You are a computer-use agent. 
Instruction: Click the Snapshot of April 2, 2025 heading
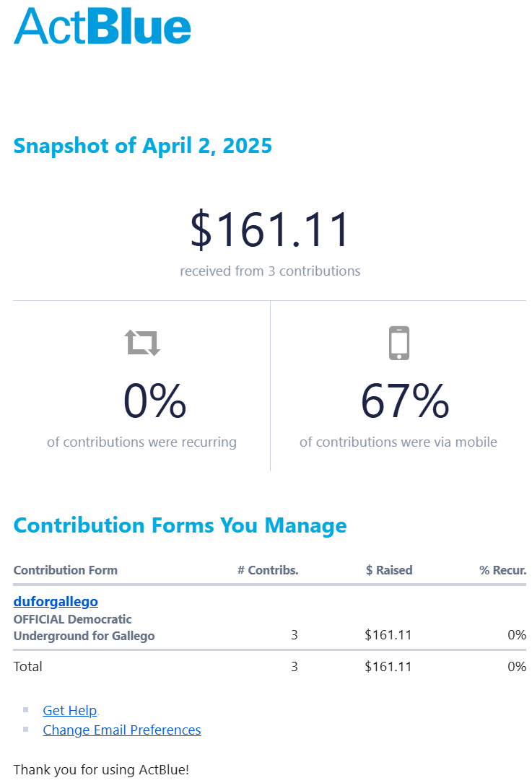point(143,146)
